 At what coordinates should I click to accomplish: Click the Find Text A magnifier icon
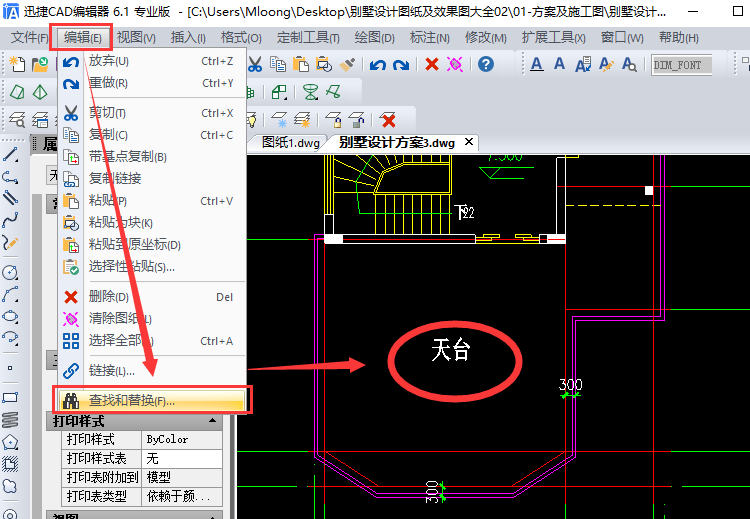click(629, 64)
